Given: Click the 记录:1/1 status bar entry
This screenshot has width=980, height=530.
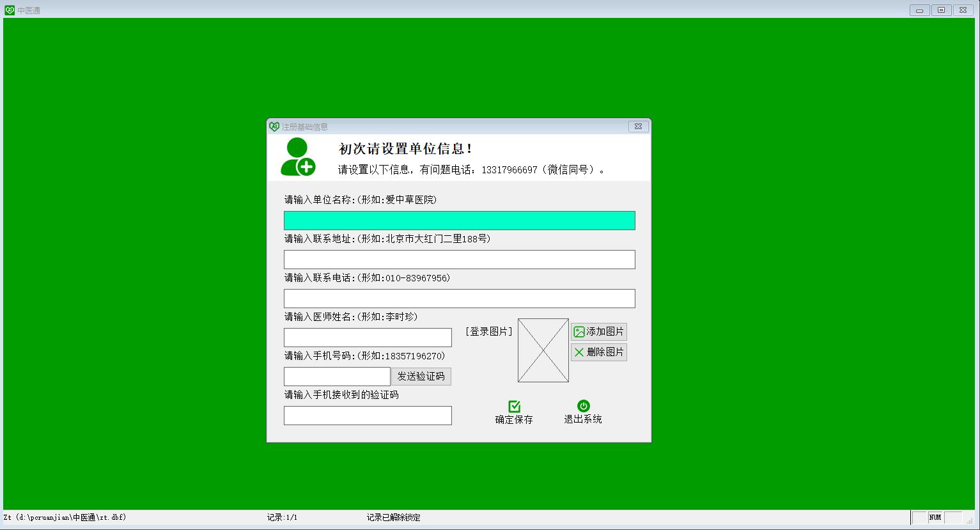Looking at the screenshot, I should [282, 517].
